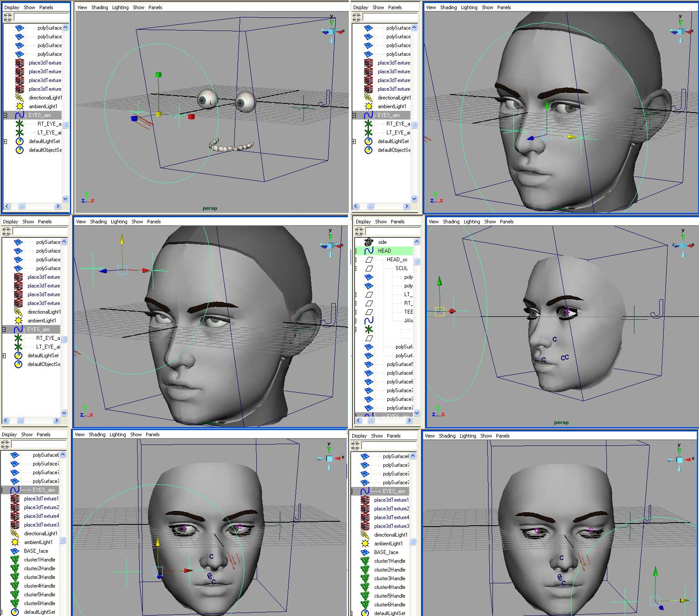Click the yellow-outlined square manipulator in the HEAD viewport
Viewport: 699px width, 616px height.
(440, 311)
